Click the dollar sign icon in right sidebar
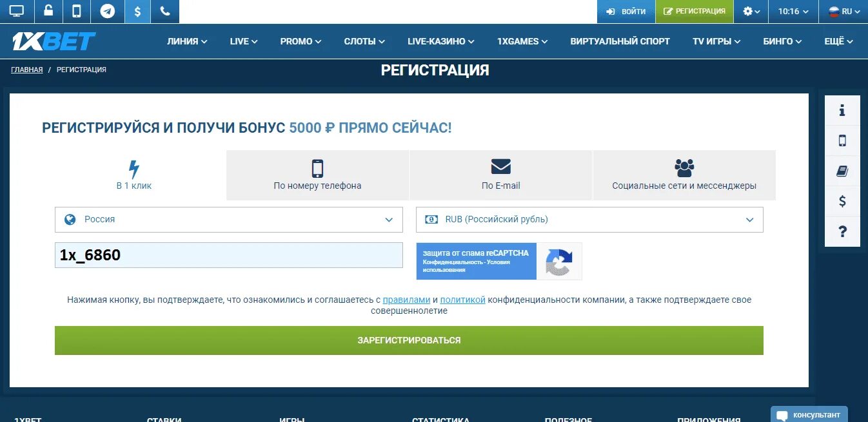The height and width of the screenshot is (422, 868). click(842, 201)
